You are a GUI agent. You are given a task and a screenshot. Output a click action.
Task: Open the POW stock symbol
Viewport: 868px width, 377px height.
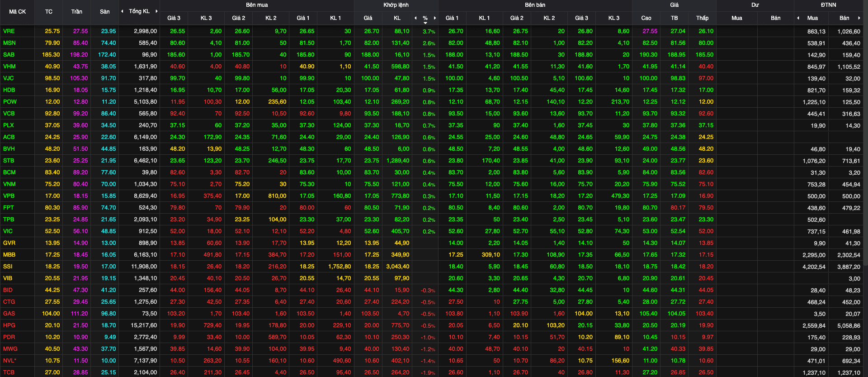coord(10,102)
